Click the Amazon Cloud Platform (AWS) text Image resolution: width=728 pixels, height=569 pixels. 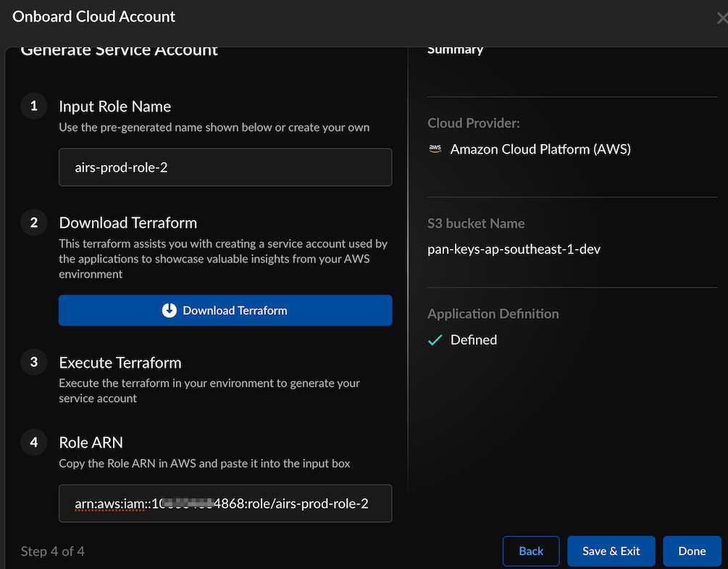click(x=540, y=149)
